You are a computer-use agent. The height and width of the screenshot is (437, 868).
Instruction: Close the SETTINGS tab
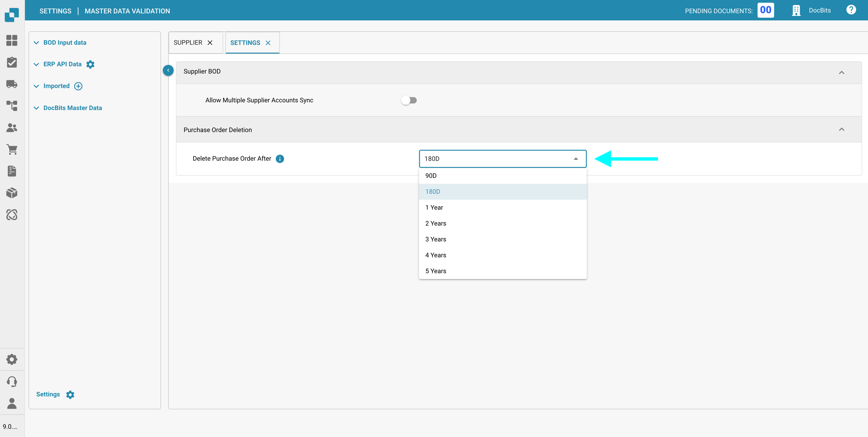(x=268, y=43)
